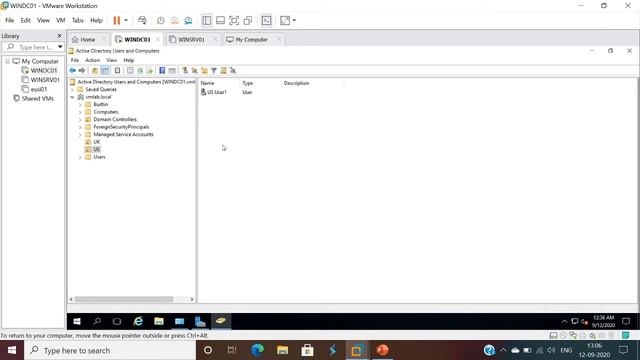Expand the Computers container
This screenshot has height=360, width=640.
click(x=80, y=112)
